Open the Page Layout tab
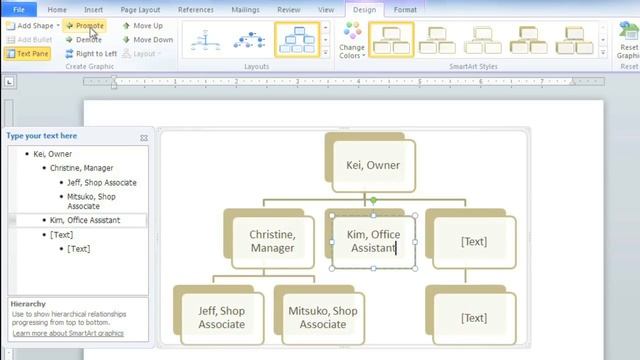 140,9
